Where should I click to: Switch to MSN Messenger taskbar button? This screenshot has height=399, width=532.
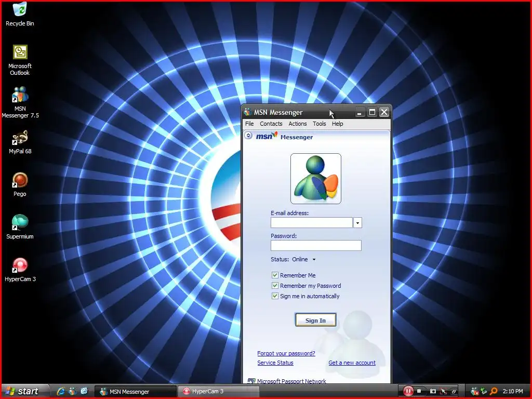coord(136,392)
